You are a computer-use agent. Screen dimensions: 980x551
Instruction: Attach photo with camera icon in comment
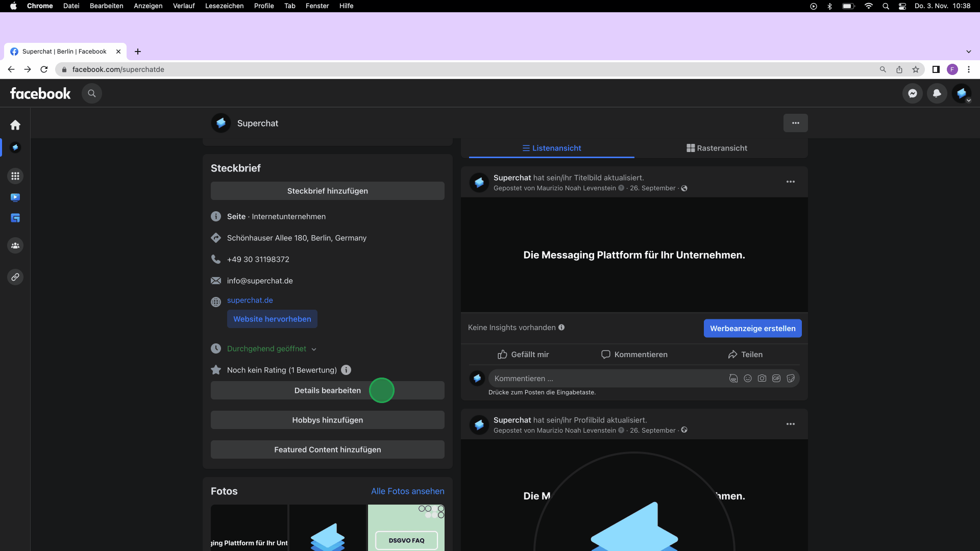pyautogui.click(x=762, y=379)
